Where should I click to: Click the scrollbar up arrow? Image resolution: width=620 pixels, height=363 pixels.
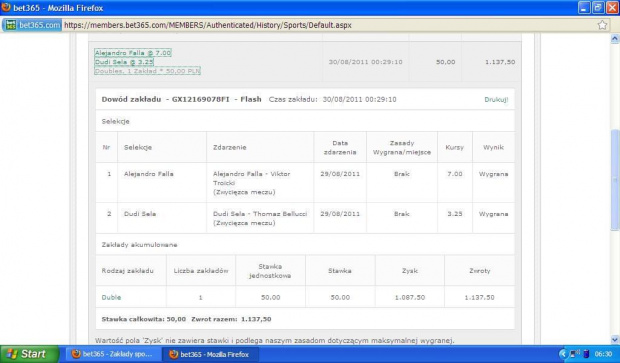click(615, 38)
